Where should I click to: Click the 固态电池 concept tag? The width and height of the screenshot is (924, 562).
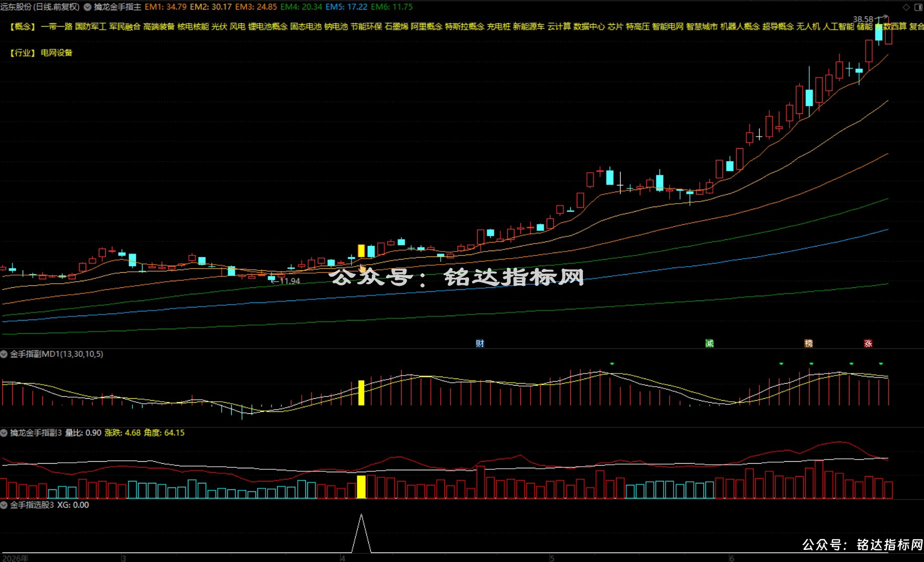point(306,26)
